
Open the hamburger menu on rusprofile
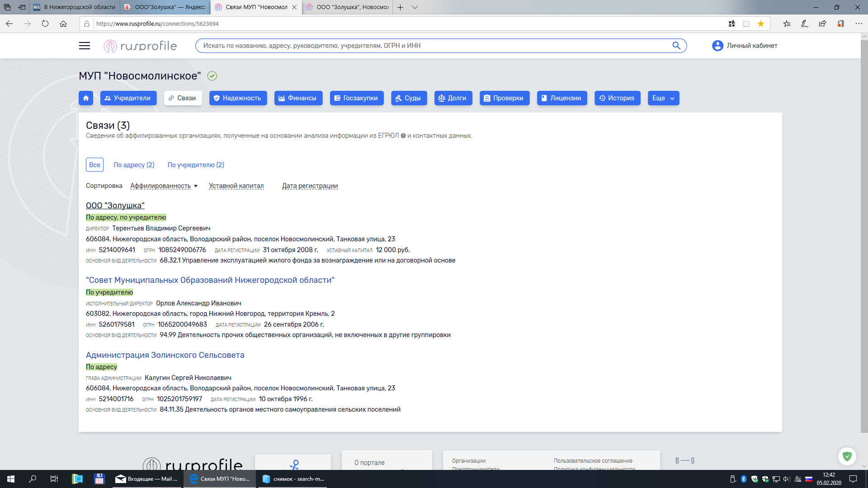tap(85, 46)
